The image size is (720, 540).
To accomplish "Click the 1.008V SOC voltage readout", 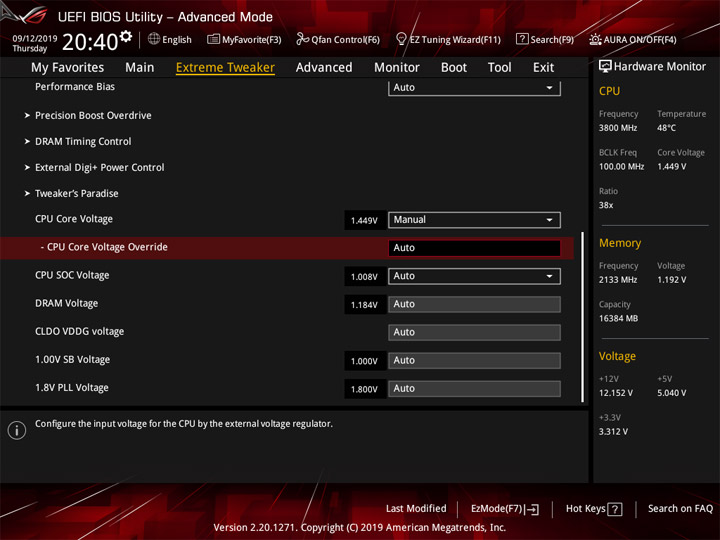I will (365, 276).
